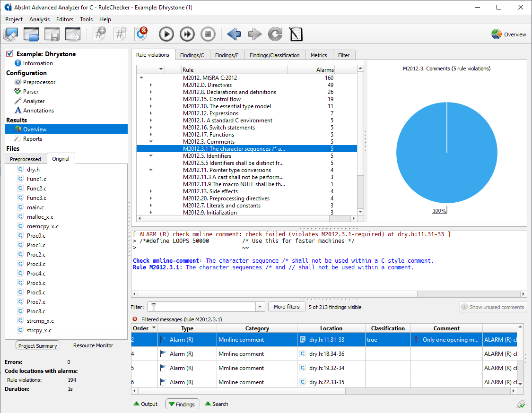This screenshot has height=413, width=532.
Task: Toggle the Search panel button
Action: 217,404
